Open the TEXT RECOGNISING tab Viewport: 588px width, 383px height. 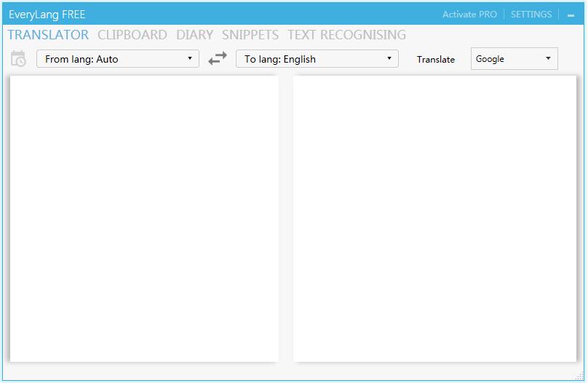(346, 35)
